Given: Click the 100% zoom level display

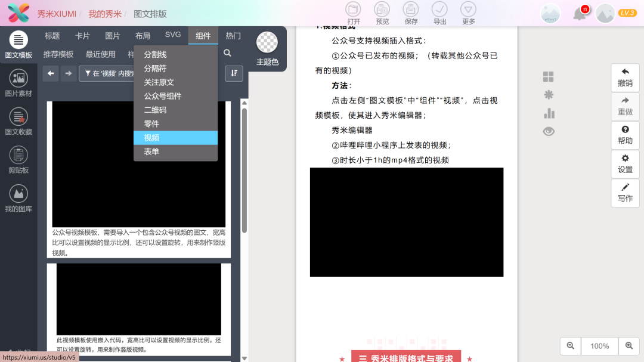Looking at the screenshot, I should pos(600,346).
